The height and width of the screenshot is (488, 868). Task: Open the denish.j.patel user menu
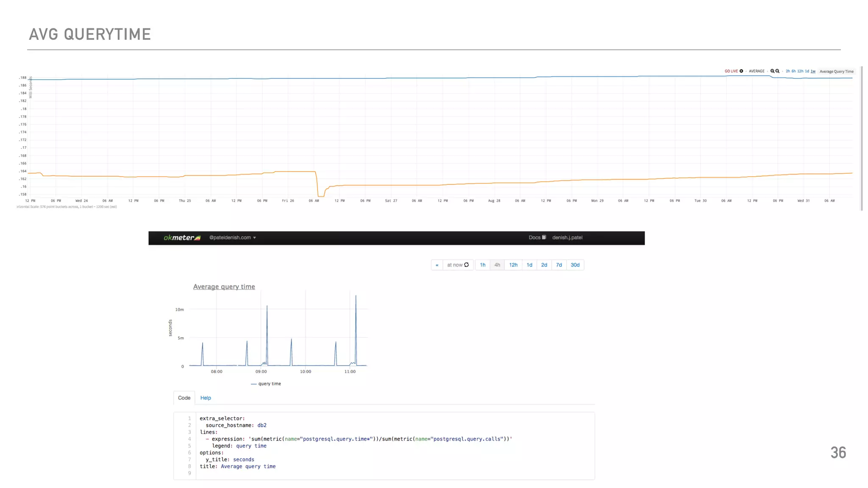pyautogui.click(x=567, y=238)
